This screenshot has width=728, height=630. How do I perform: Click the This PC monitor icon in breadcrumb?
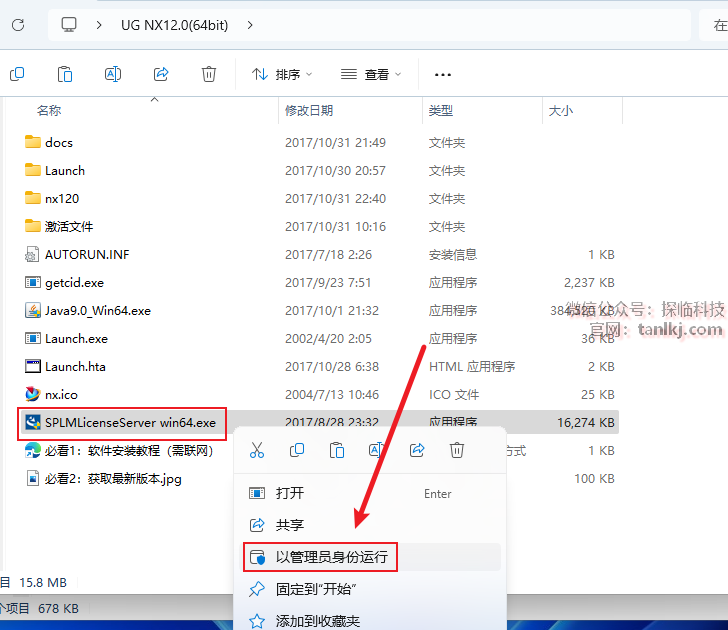tap(69, 25)
